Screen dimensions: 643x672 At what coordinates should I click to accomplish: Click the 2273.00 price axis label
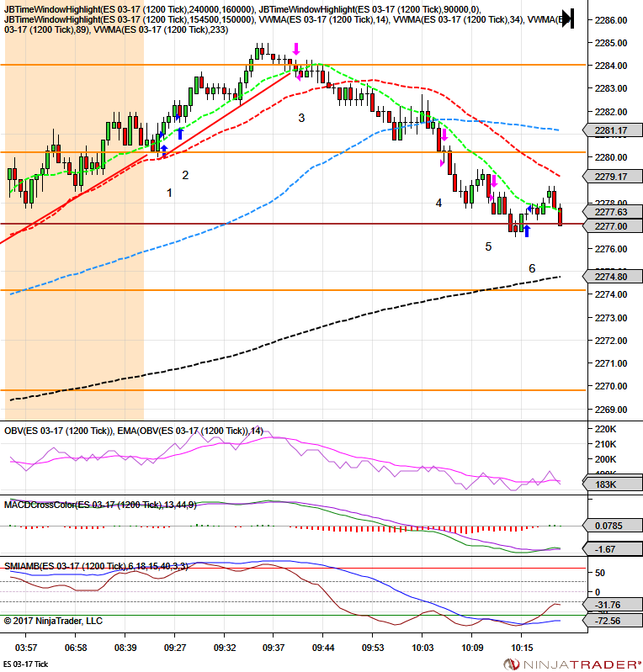click(x=611, y=318)
